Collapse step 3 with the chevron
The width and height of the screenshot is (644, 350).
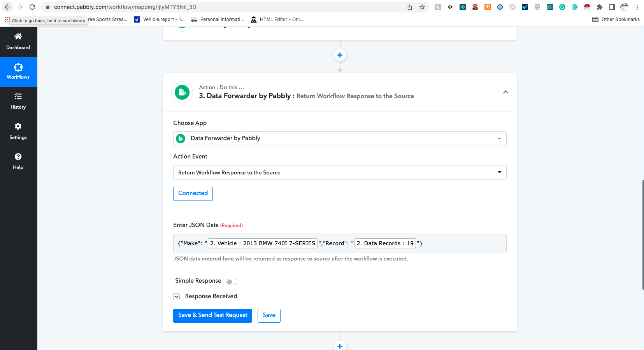click(505, 92)
